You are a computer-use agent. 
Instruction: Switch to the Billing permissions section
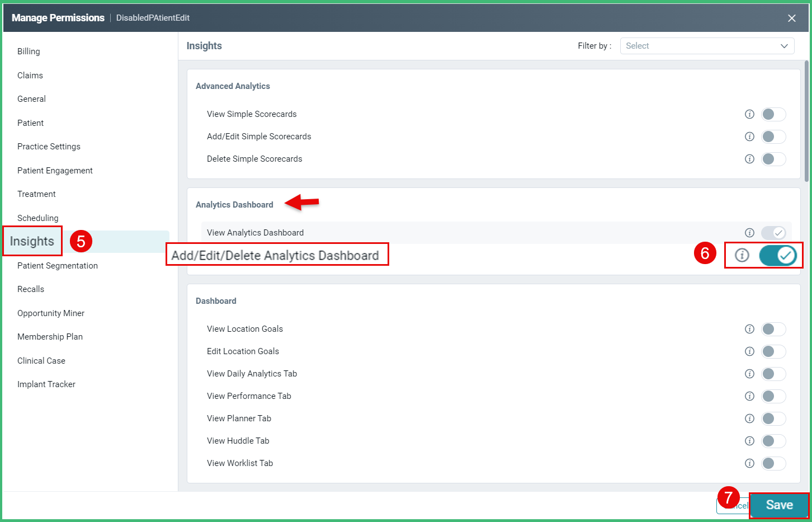29,51
